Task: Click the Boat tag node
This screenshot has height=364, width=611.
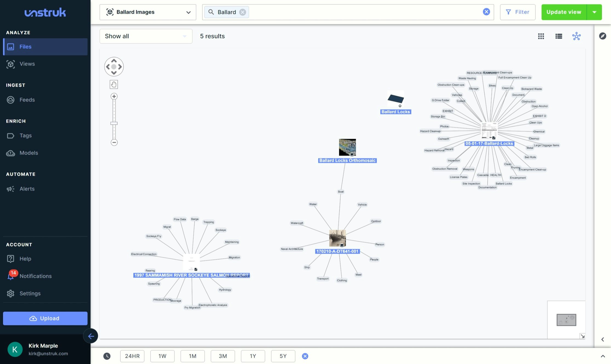Action: click(x=341, y=192)
